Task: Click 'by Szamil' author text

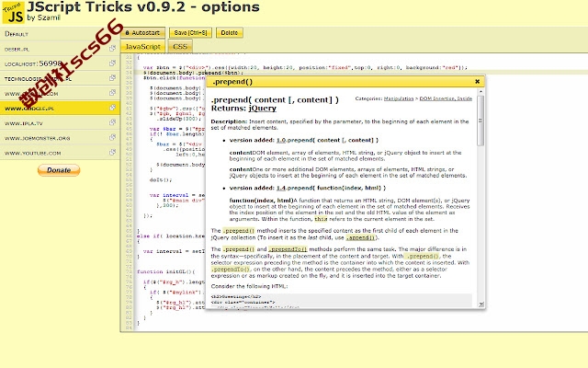Action: (43, 17)
